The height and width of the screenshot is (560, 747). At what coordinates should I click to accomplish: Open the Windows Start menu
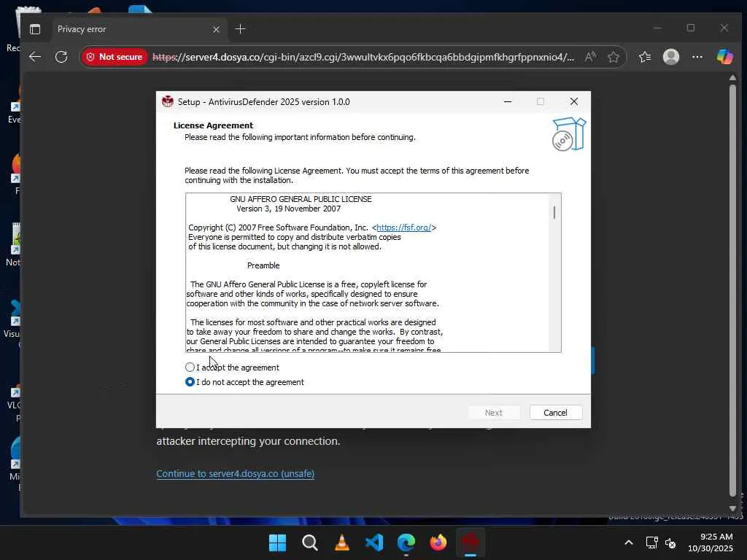pos(277,542)
